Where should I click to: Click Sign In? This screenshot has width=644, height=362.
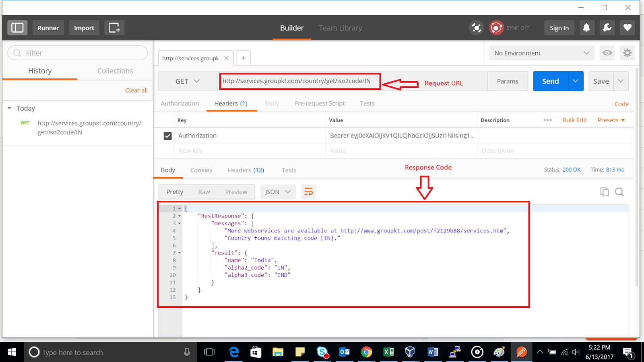[x=559, y=28]
